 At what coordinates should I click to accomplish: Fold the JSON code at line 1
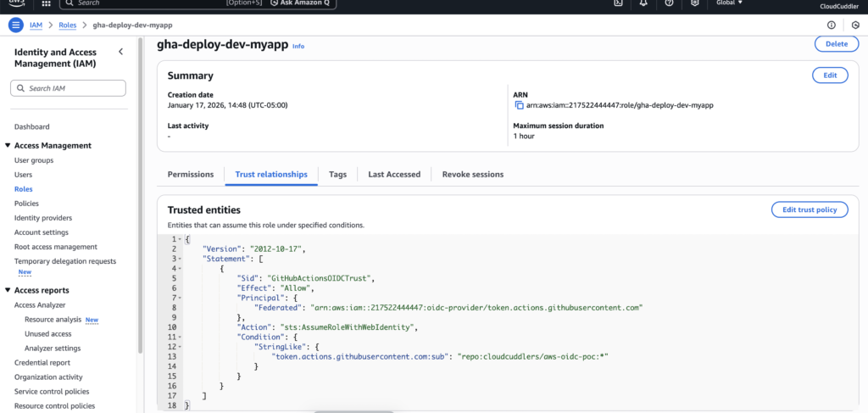point(181,239)
